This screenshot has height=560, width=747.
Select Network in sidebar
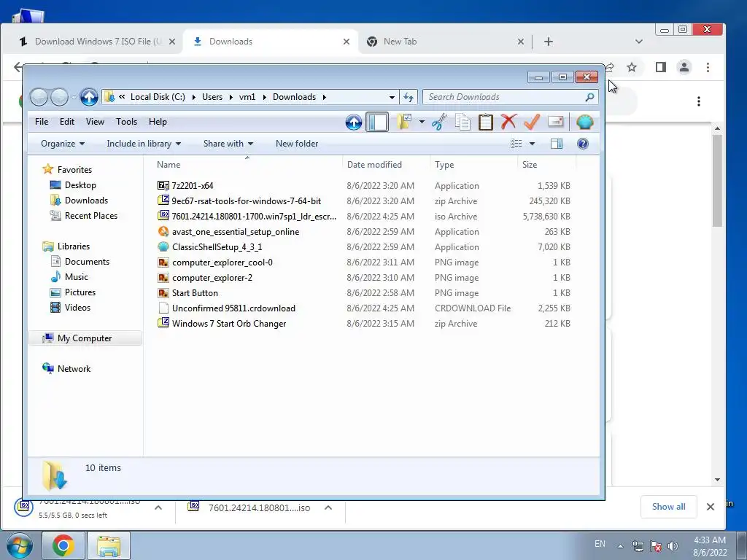click(x=74, y=368)
